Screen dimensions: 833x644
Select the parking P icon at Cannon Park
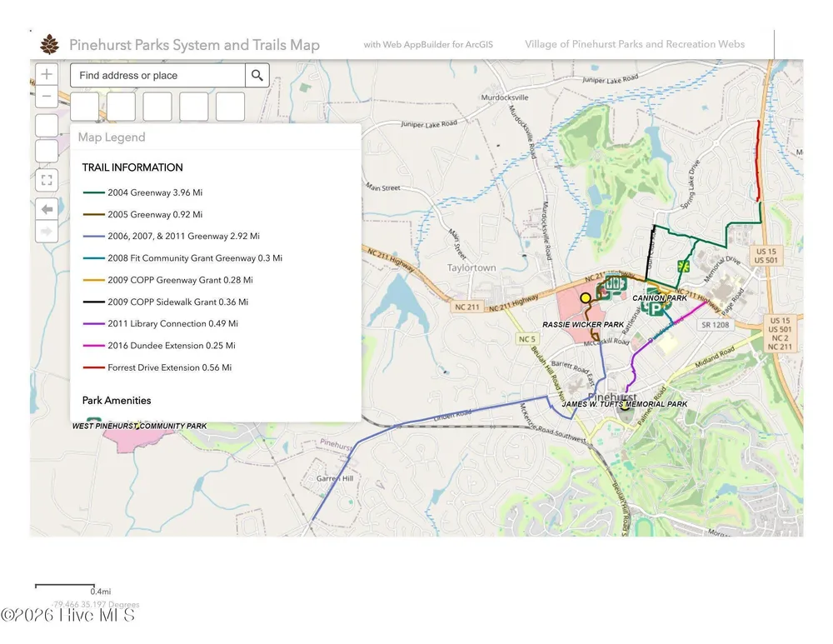(656, 309)
